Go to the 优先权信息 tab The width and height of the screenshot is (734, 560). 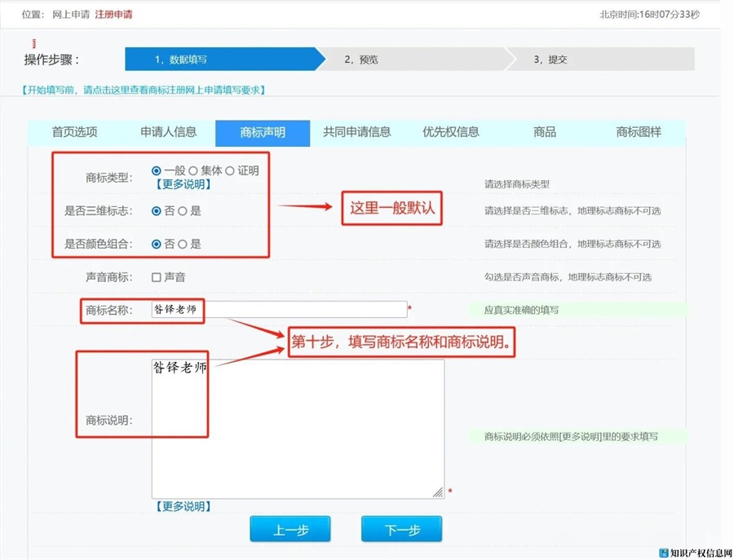(450, 132)
